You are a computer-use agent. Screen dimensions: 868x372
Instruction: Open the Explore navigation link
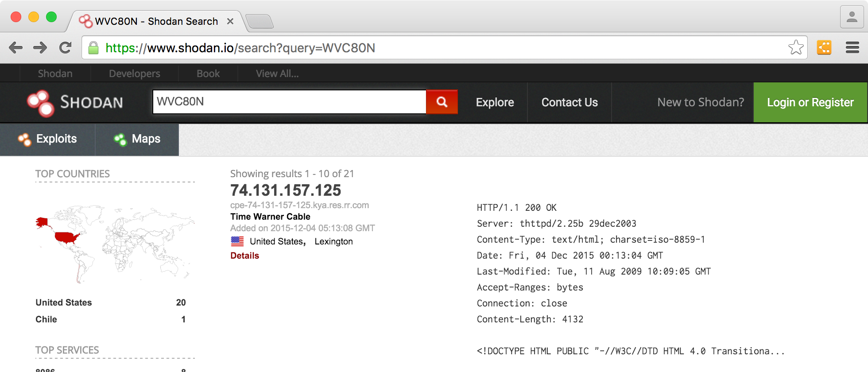pos(495,102)
